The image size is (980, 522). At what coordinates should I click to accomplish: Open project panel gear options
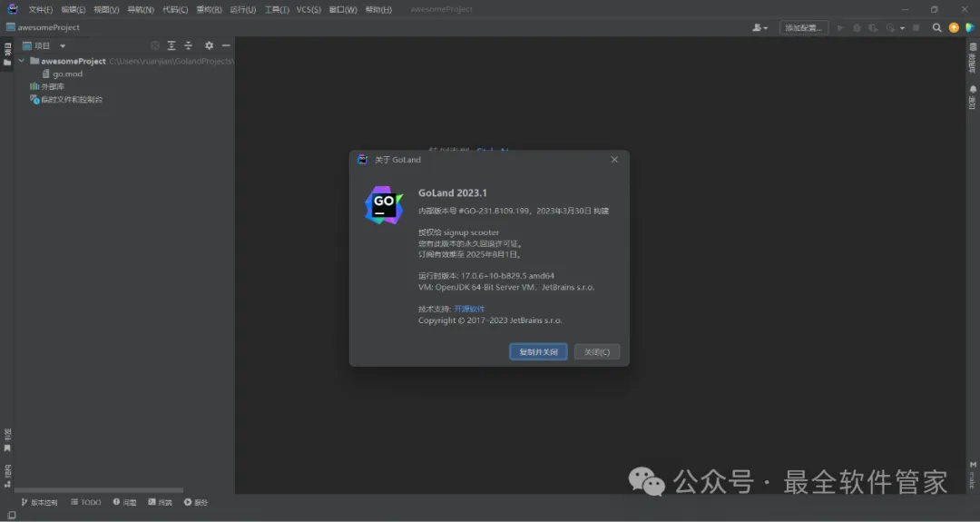(x=210, y=45)
